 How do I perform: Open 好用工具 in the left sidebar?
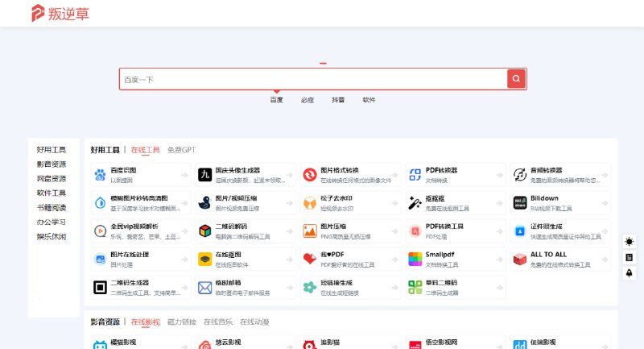(52, 150)
